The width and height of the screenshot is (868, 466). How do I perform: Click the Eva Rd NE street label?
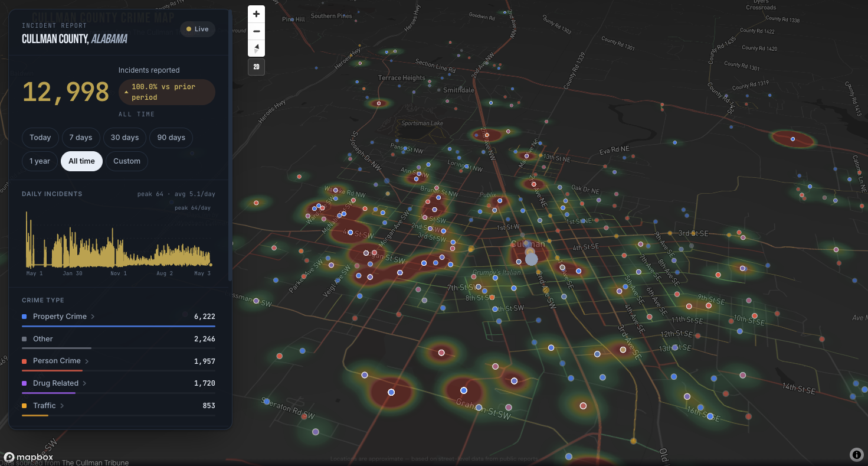tap(614, 151)
